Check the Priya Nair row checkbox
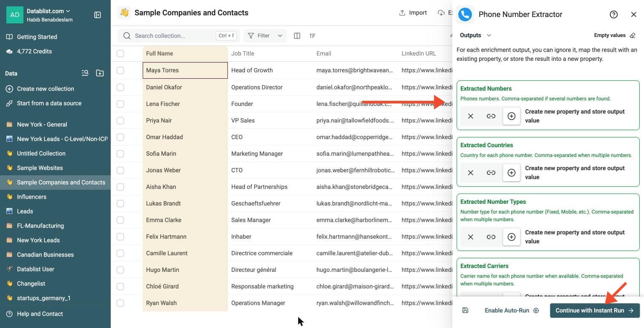The image size is (644, 328). point(121,120)
